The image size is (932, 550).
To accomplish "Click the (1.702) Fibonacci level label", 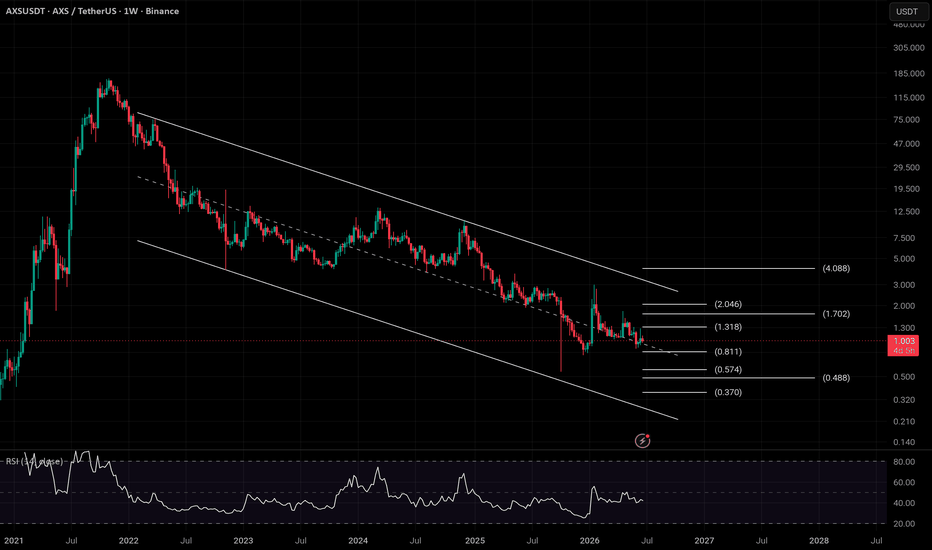I will pyautogui.click(x=836, y=313).
